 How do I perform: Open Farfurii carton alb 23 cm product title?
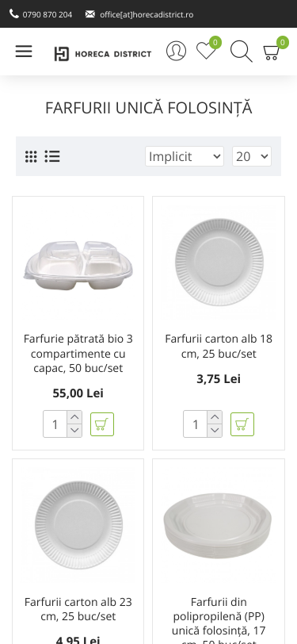pos(78,609)
